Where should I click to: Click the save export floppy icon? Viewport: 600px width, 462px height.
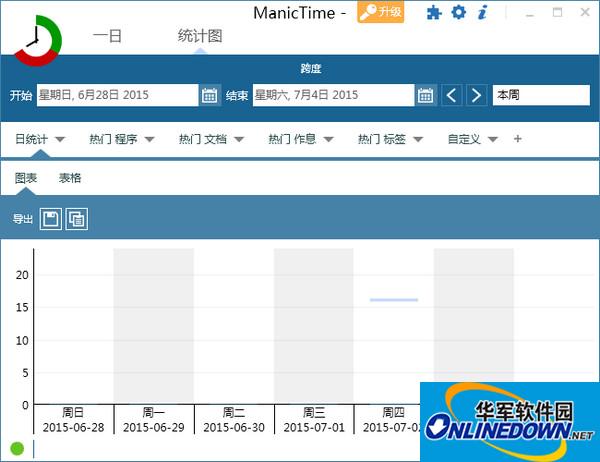point(51,219)
